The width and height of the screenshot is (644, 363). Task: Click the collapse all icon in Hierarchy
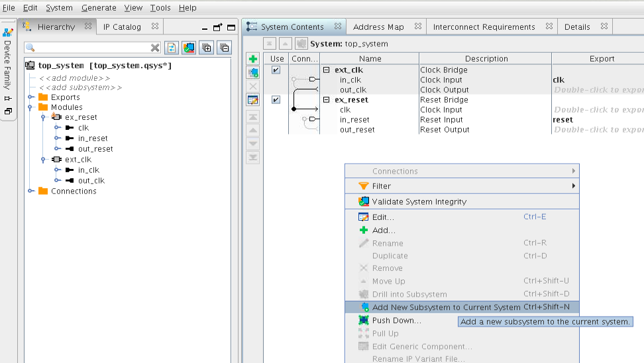point(225,48)
